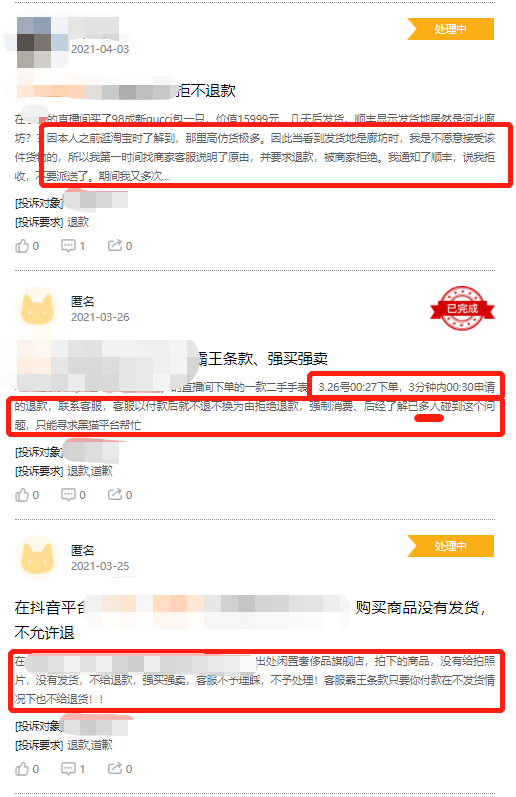Like the 2021-03-26 anonymous complaint

(x=27, y=495)
